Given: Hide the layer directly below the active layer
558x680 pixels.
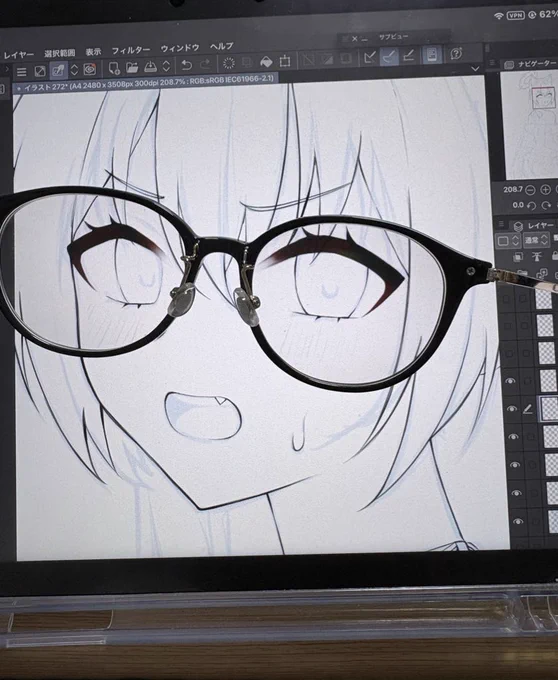Looking at the screenshot, I should coord(513,437).
